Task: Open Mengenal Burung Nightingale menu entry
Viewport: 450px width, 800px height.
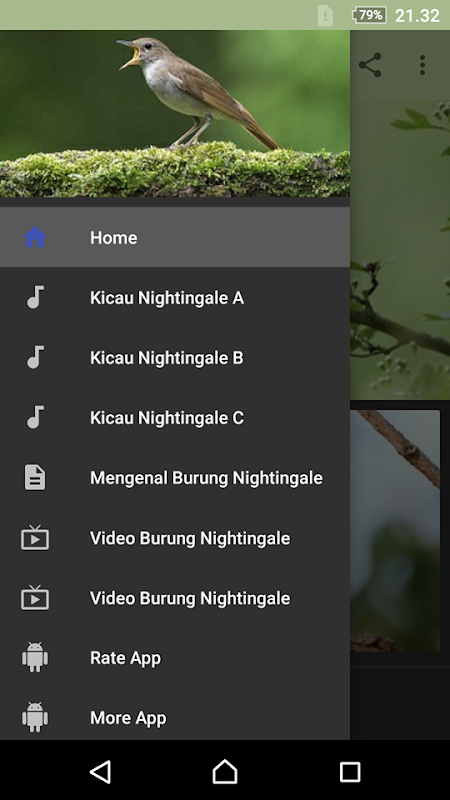Action: coord(175,478)
